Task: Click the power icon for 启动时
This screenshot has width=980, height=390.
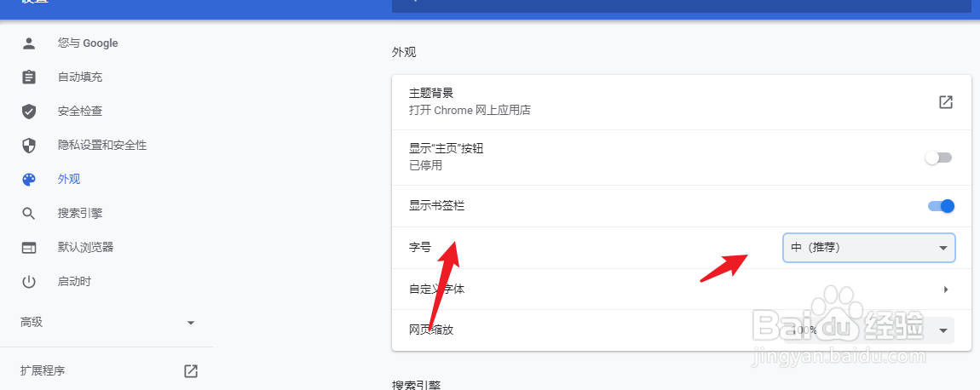Action: 29,282
